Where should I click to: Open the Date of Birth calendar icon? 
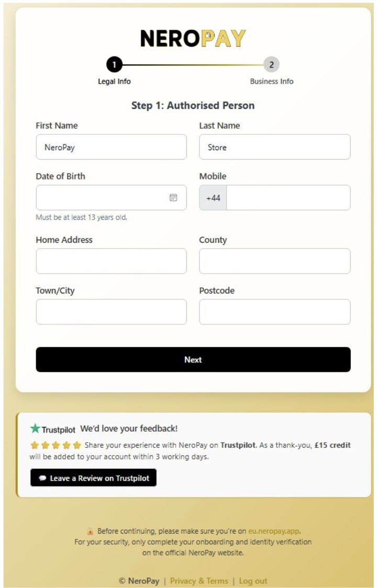pyautogui.click(x=173, y=198)
